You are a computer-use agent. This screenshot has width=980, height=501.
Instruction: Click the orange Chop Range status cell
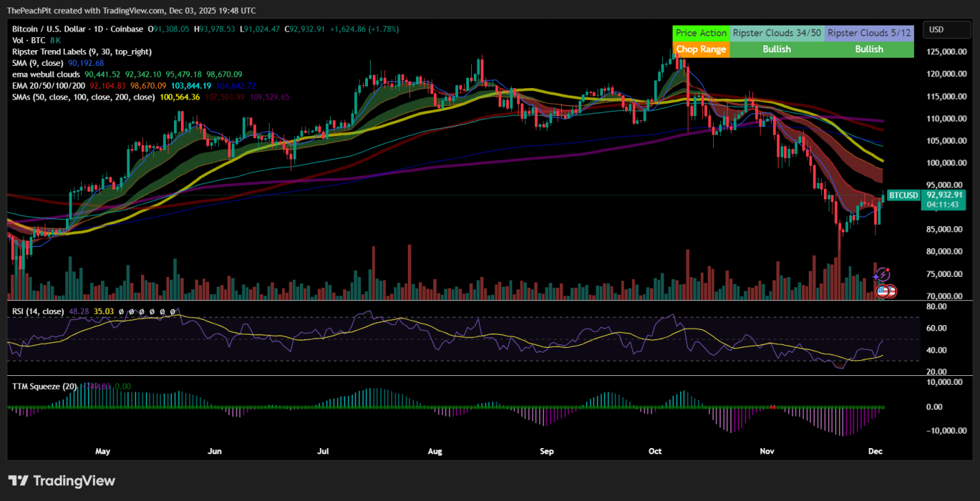pyautogui.click(x=701, y=49)
